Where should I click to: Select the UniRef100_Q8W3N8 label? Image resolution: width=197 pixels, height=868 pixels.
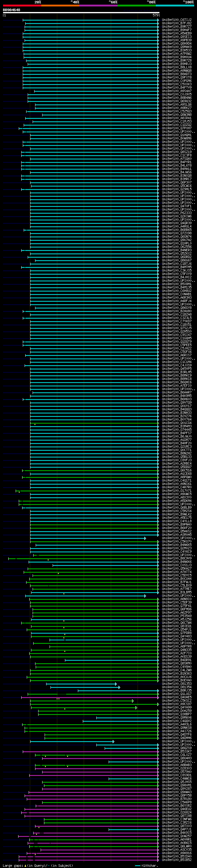pyautogui.click(x=177, y=115)
